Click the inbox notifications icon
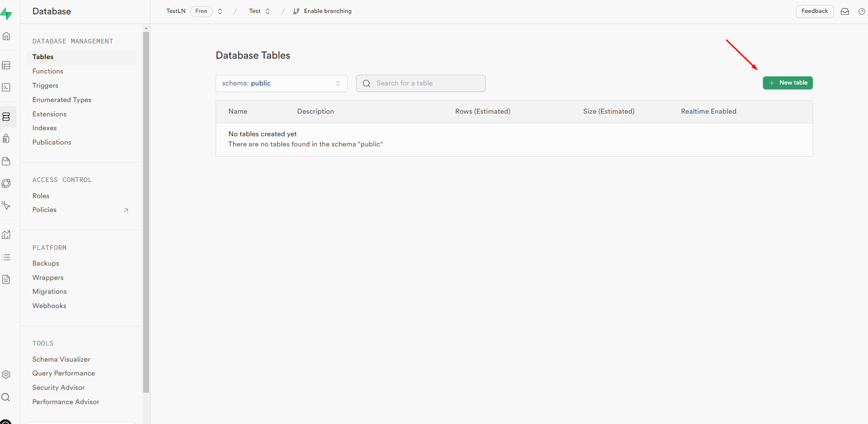 (845, 12)
